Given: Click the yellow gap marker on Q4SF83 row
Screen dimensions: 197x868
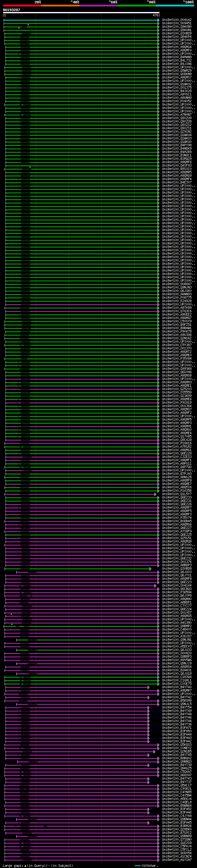Looking at the screenshot, I should [x=30, y=167].
